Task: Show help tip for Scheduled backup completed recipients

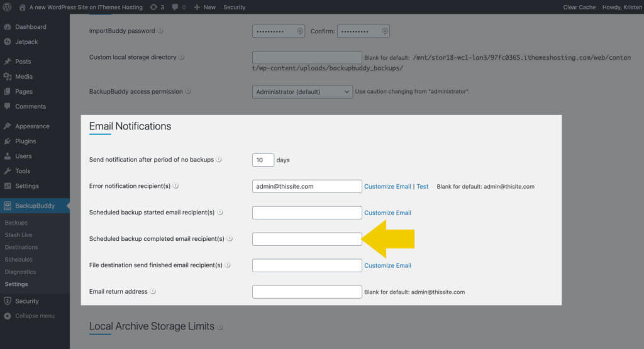Action: tap(230, 238)
